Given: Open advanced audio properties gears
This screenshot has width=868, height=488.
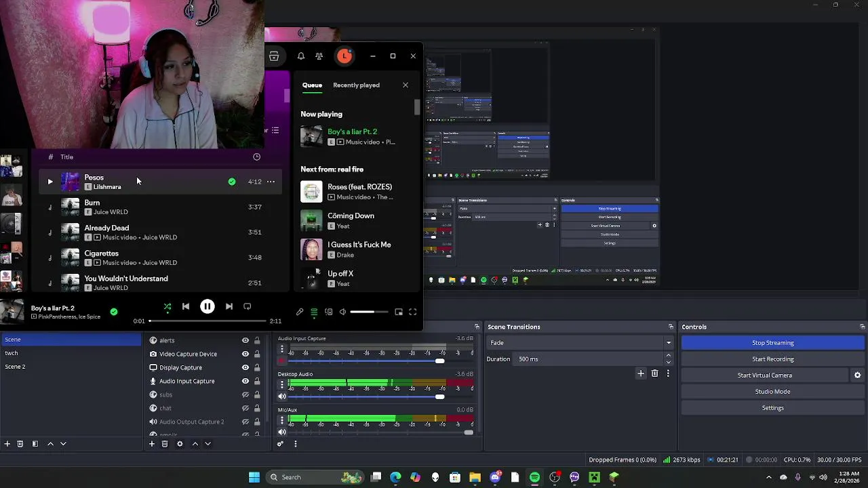Looking at the screenshot, I should click(280, 444).
